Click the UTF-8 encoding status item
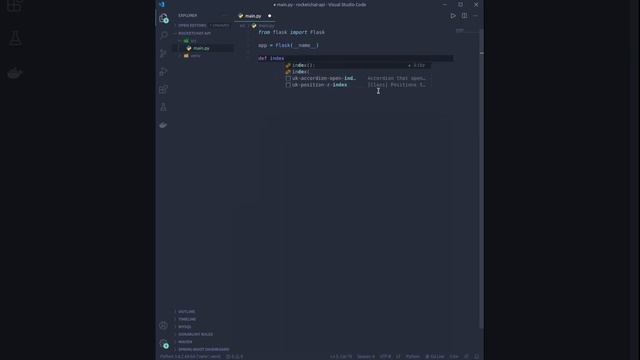640x360 pixels. [x=385, y=356]
